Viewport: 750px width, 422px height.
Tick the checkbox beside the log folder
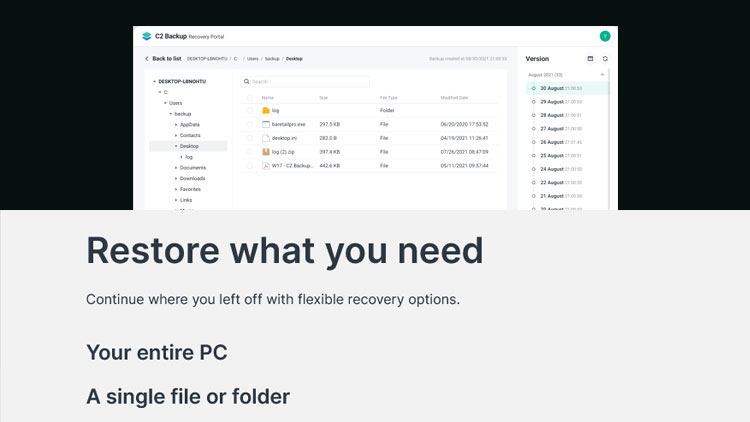250,110
